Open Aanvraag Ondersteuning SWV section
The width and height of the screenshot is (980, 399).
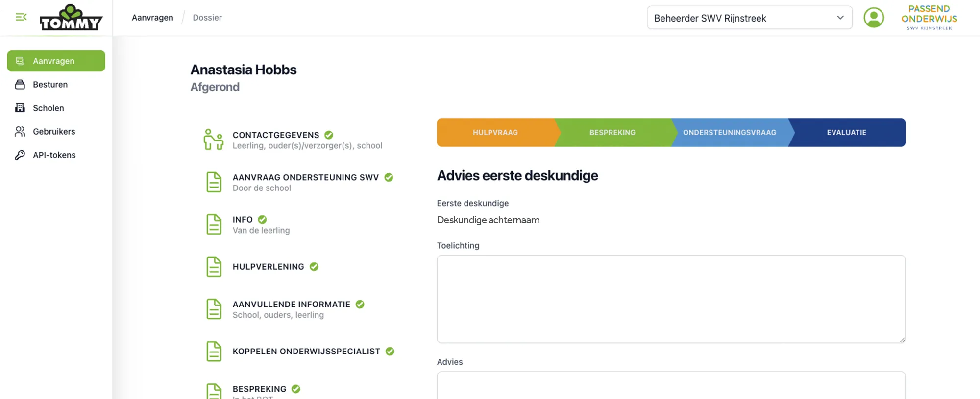click(305, 177)
